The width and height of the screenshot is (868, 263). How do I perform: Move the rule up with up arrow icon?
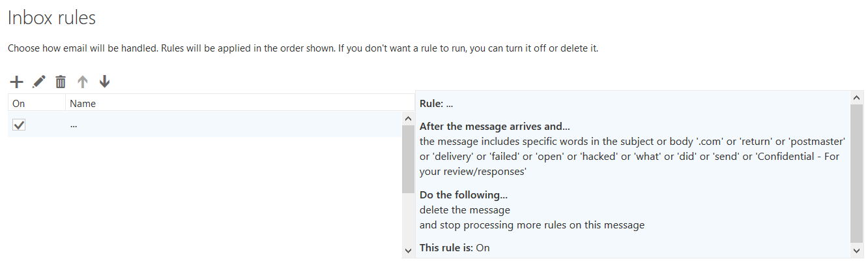(82, 82)
